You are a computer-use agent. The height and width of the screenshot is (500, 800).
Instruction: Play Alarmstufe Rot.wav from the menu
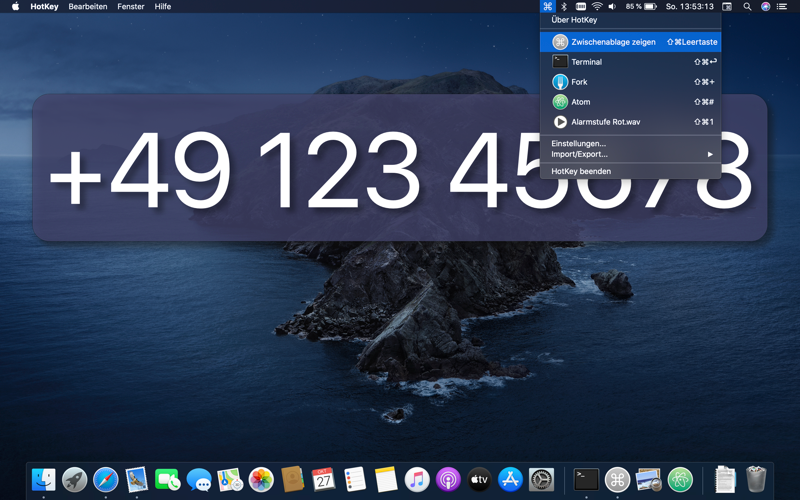630,121
